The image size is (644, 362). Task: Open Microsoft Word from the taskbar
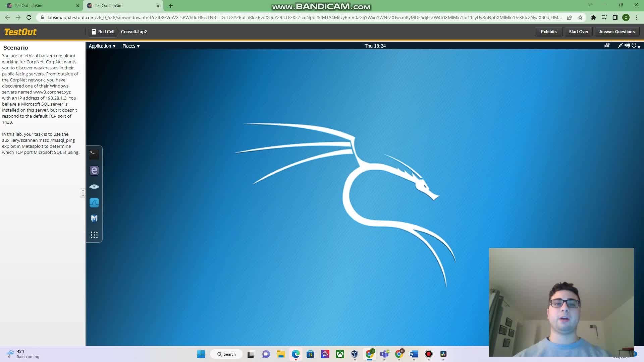point(414,354)
